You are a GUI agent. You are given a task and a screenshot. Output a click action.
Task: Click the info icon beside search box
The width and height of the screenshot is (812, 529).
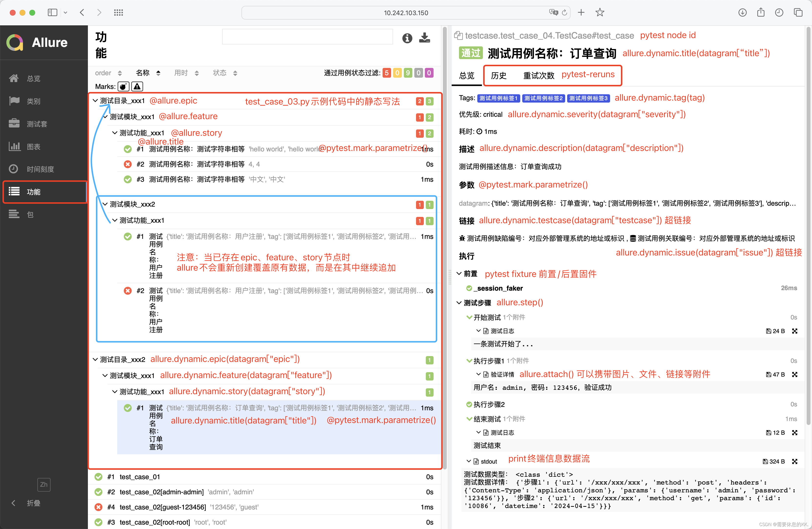pyautogui.click(x=407, y=38)
